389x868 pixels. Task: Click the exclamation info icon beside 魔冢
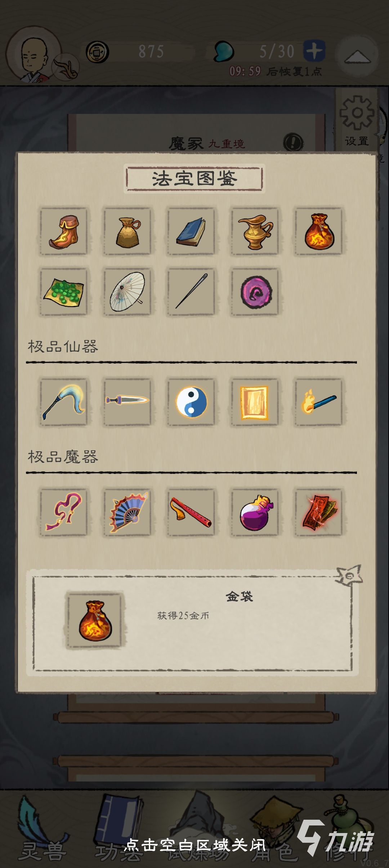293,142
